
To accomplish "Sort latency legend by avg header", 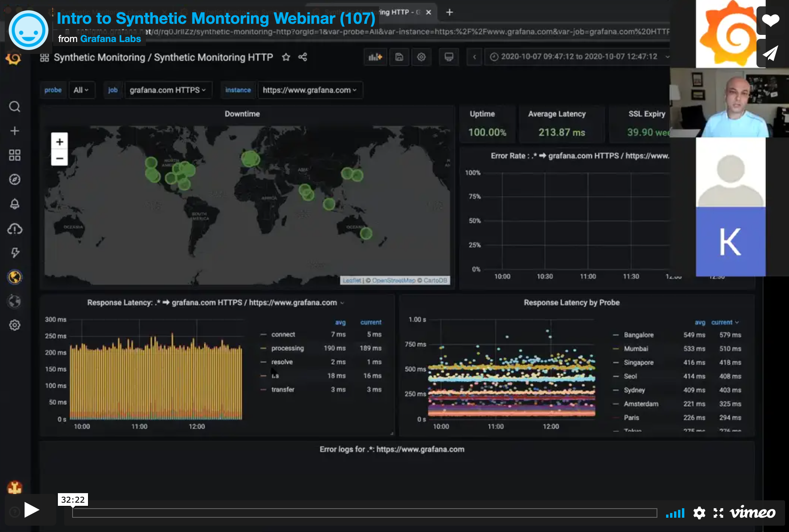I will tap(340, 322).
